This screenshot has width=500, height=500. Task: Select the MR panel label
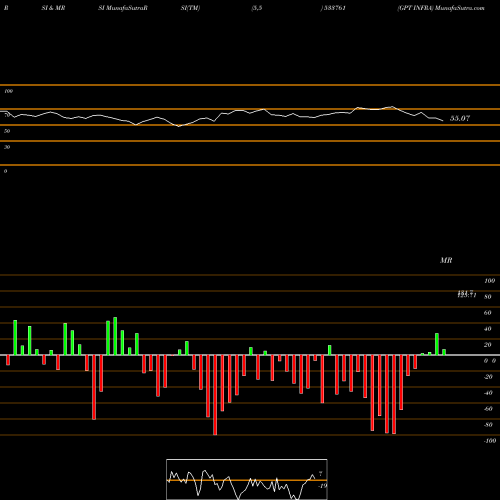pyautogui.click(x=446, y=260)
